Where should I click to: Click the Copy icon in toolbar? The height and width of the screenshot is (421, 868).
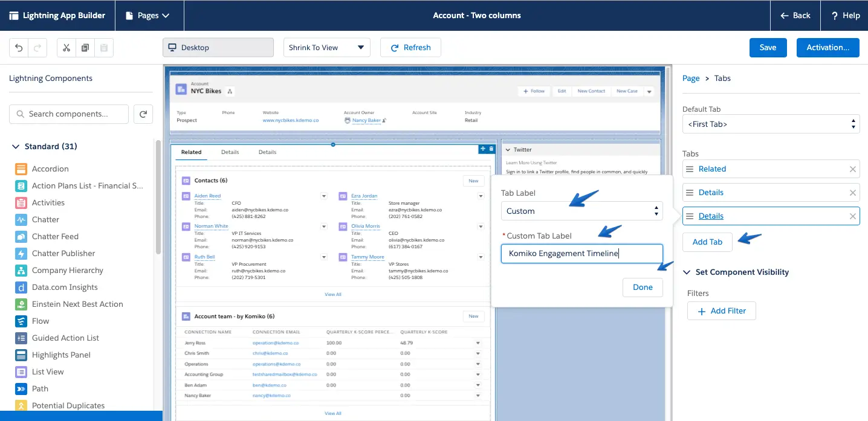click(85, 48)
